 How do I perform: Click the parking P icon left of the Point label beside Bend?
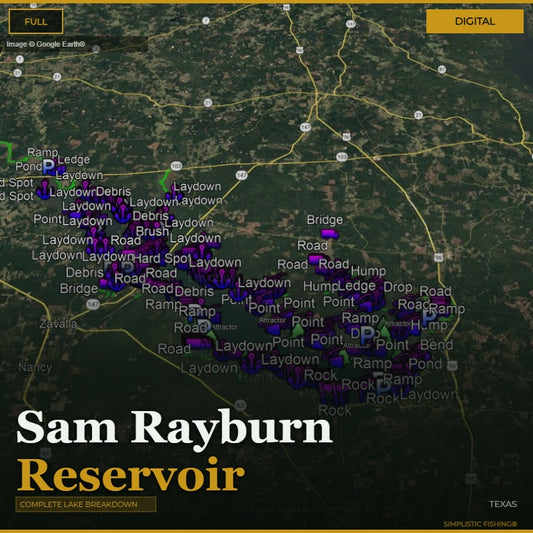[367, 335]
